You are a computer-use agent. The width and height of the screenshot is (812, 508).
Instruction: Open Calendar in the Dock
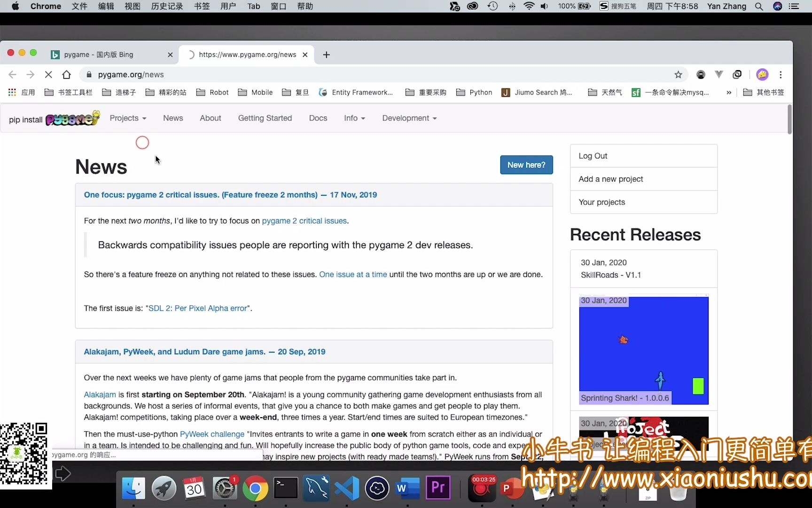194,488
